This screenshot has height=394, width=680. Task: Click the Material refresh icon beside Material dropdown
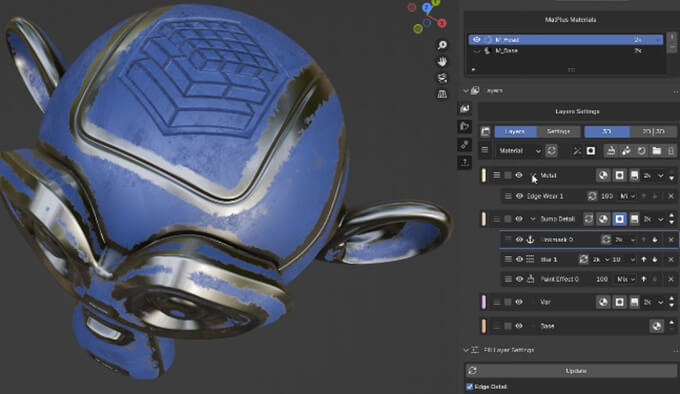pyautogui.click(x=551, y=151)
